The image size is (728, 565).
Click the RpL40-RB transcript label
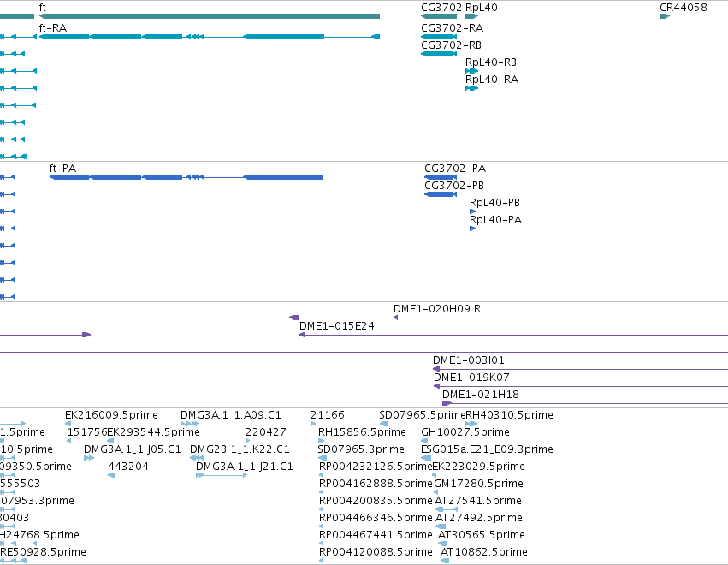click(x=491, y=62)
